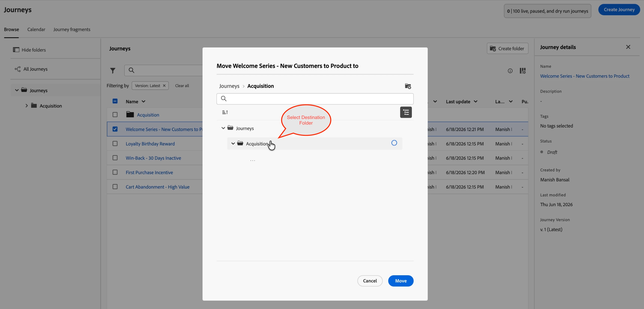Open the partially hidden column dropdown left of Last update
This screenshot has height=309, width=644.
coord(435,102)
